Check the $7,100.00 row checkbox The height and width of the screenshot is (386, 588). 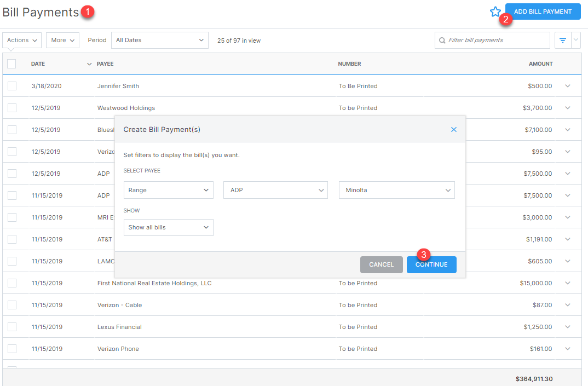[x=12, y=130]
